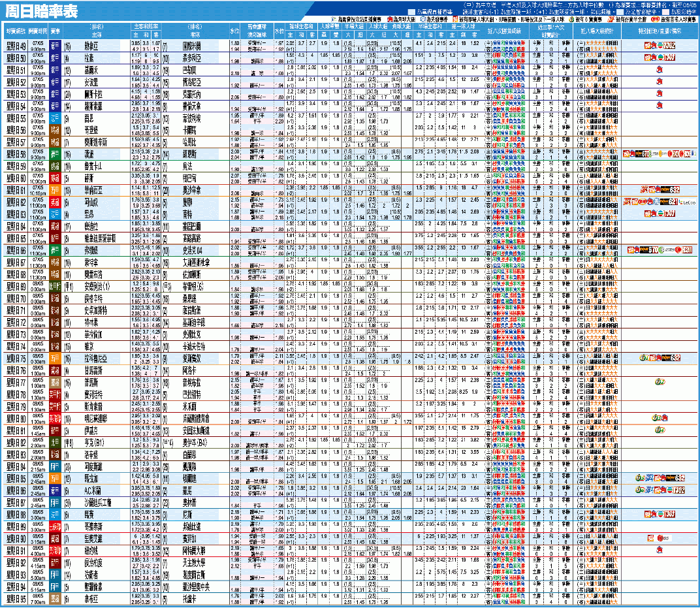Click away team 國際米蘭

(x=191, y=46)
